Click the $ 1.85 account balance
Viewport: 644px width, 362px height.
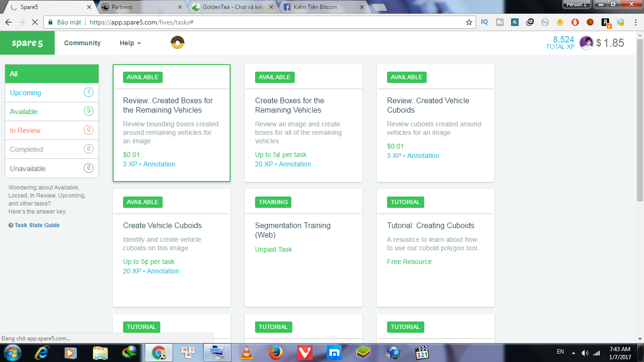[610, 43]
